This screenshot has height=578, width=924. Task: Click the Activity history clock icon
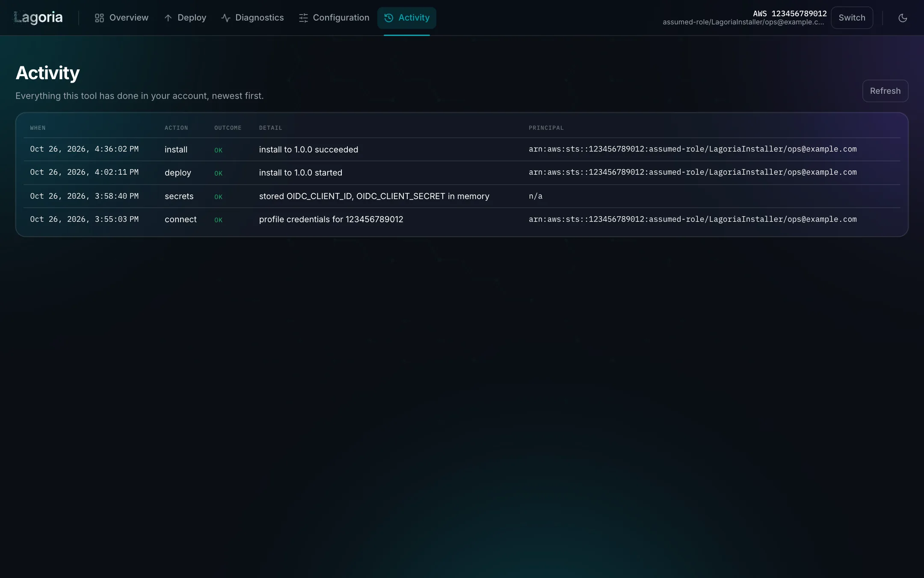tap(389, 18)
